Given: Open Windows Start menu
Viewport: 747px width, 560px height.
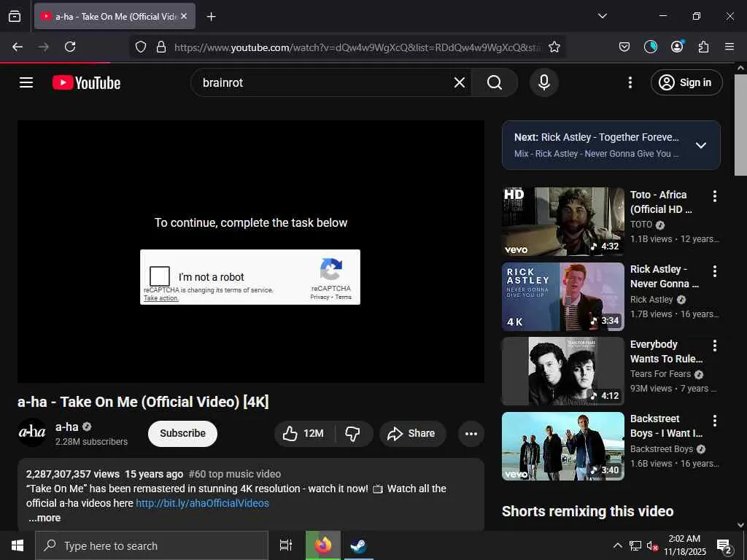Looking at the screenshot, I should pos(18,545).
